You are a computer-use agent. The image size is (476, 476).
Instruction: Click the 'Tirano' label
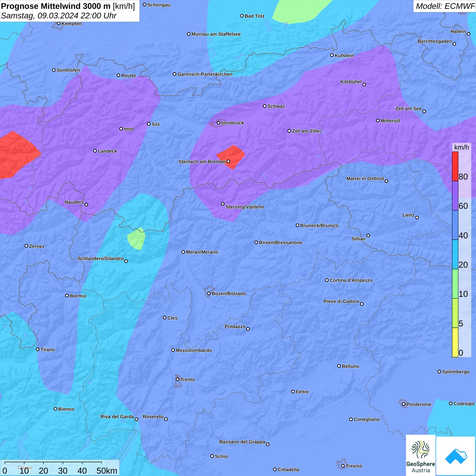coord(48,350)
